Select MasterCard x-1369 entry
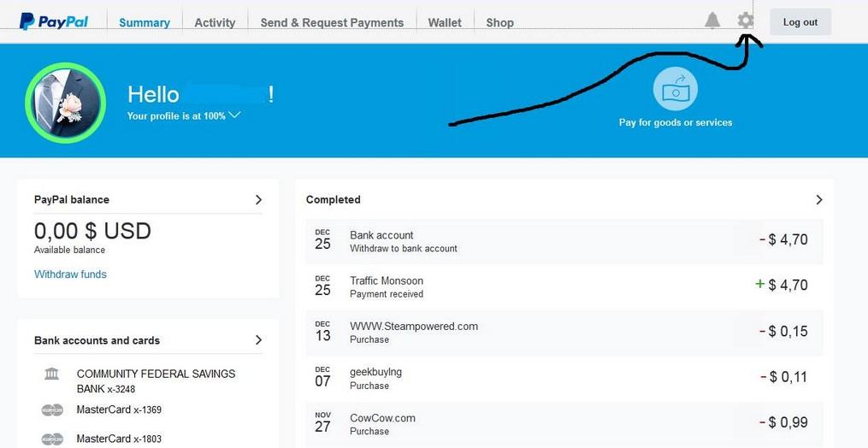The height and width of the screenshot is (448, 868). [119, 410]
